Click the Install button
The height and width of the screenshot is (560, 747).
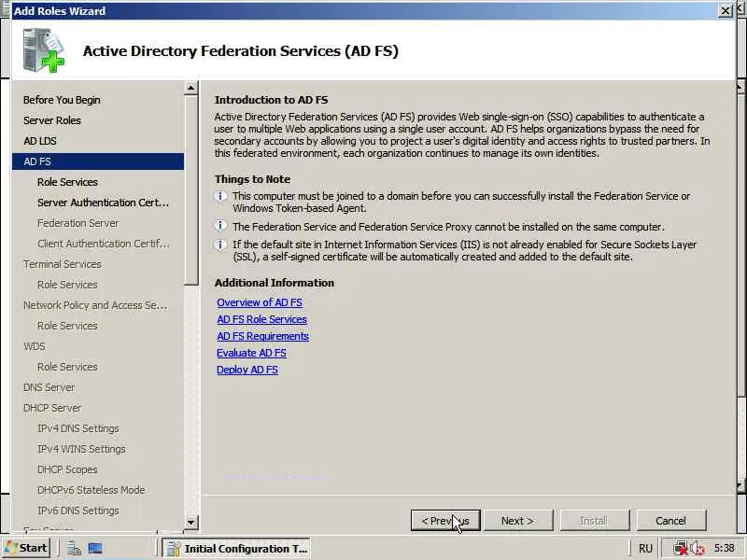595,521
